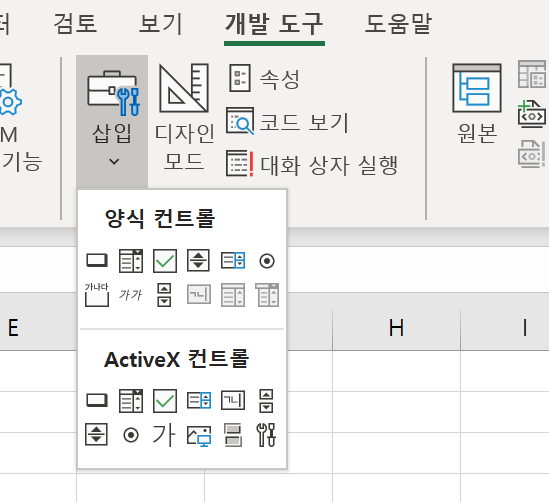Open the 원본 (XML Source) pane

[x=477, y=104]
